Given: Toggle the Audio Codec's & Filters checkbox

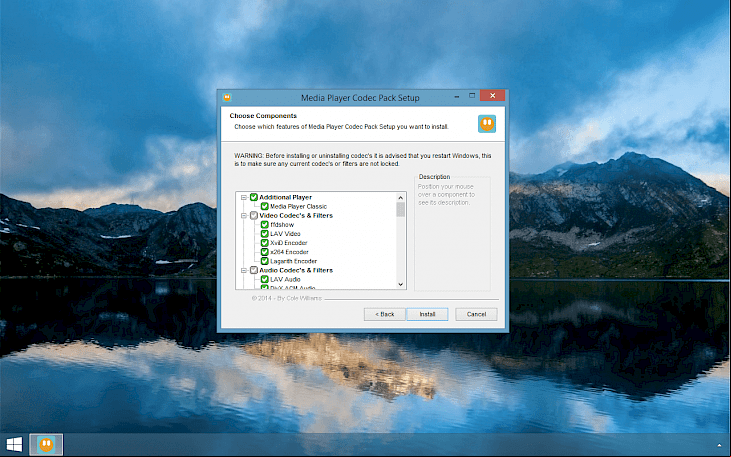Looking at the screenshot, I should [x=254, y=270].
